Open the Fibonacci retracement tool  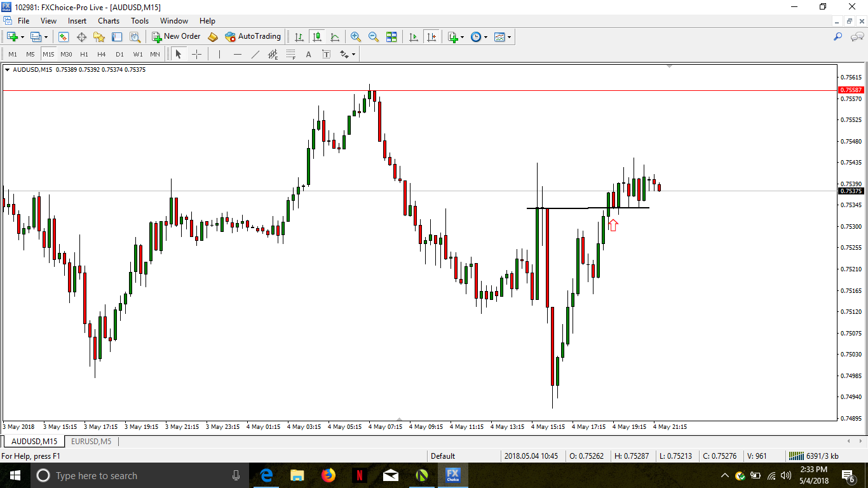click(291, 55)
